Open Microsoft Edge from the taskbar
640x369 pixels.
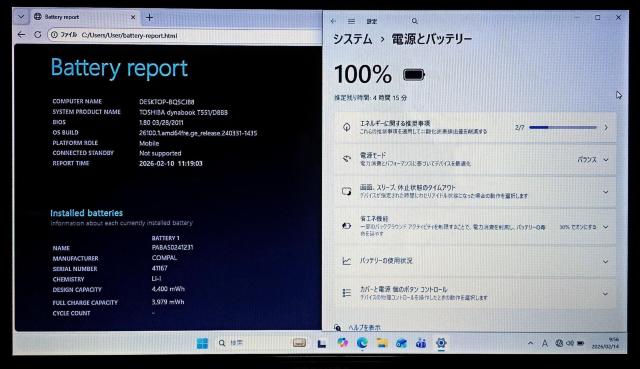point(362,343)
